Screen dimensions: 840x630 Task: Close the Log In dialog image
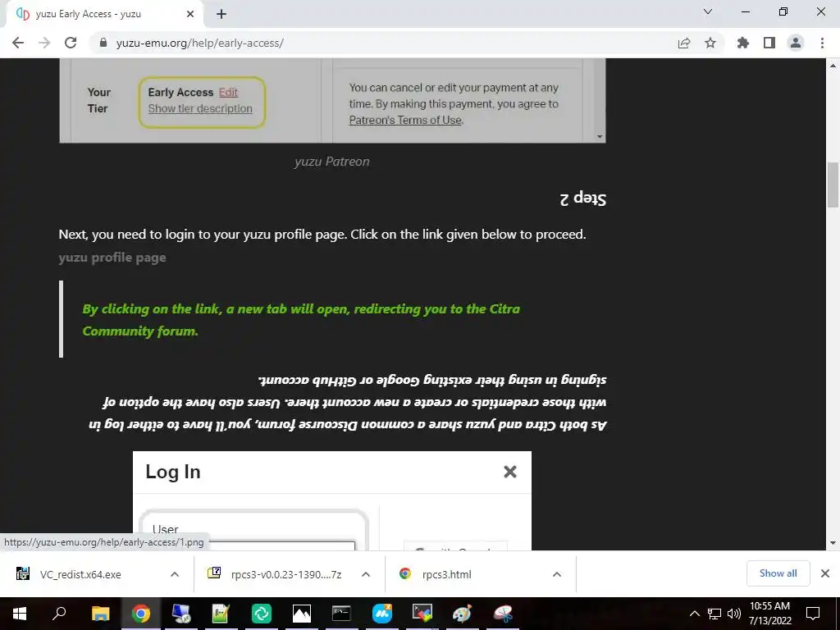(x=510, y=472)
